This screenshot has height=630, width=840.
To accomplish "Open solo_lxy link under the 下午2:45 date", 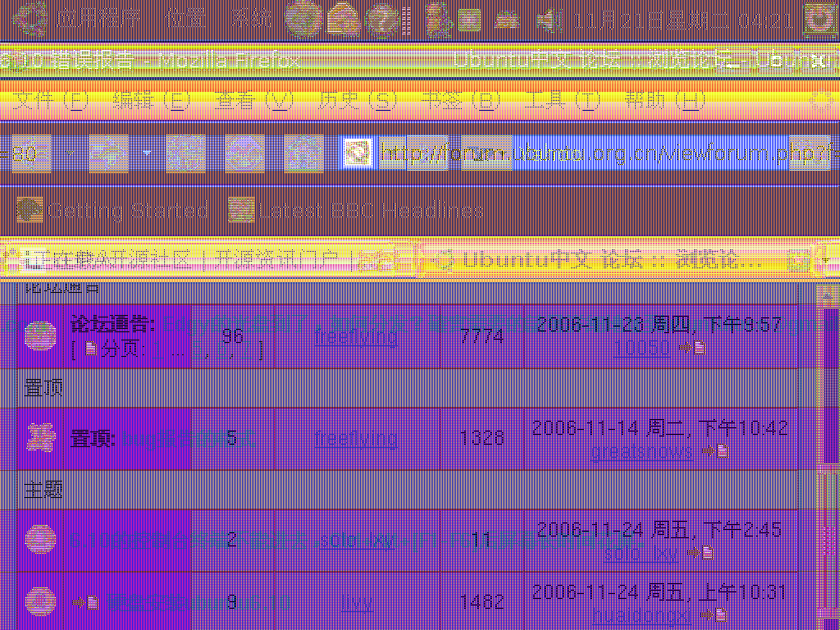I will [x=641, y=553].
